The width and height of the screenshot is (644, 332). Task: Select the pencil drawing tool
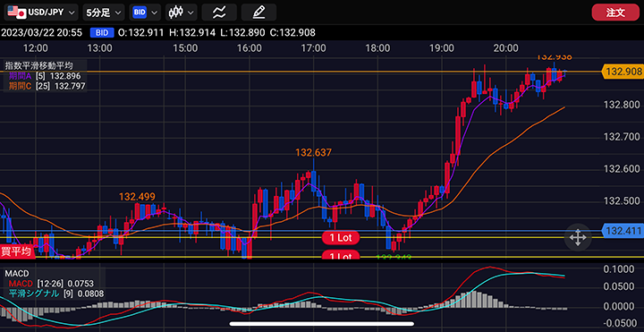click(x=258, y=13)
